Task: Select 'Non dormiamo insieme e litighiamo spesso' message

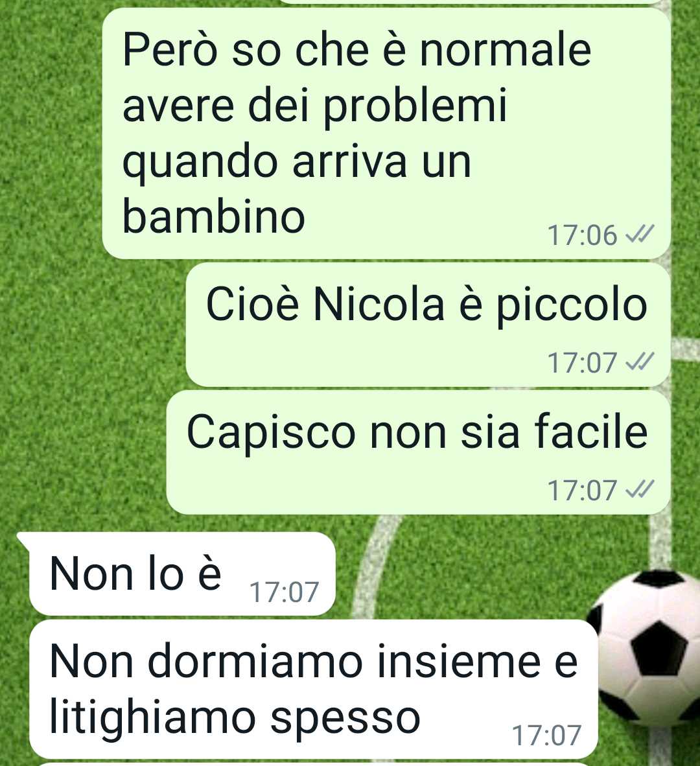Action: point(313,690)
